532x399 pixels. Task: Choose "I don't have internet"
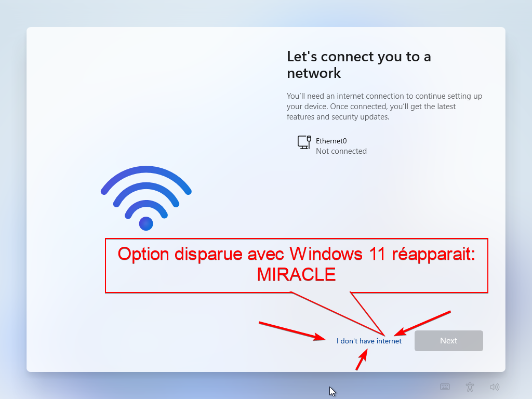click(369, 341)
